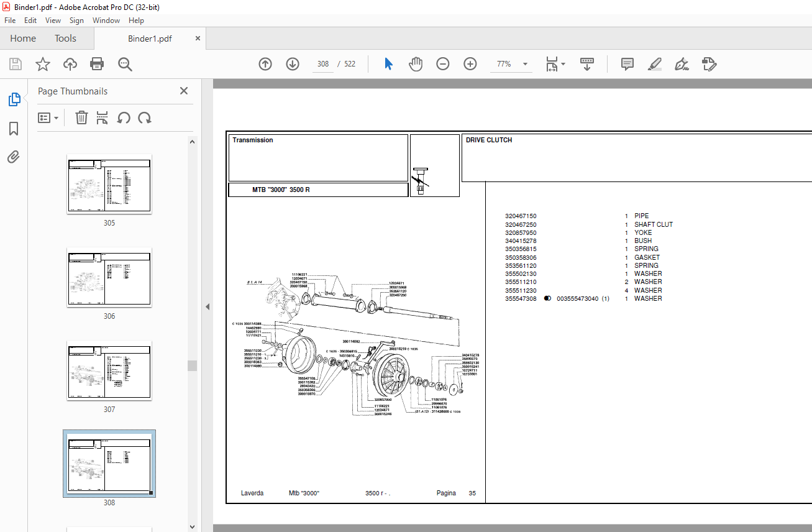Viewport: 812px width, 532px height.
Task: Close the Page Thumbnails panel
Action: pos(184,91)
